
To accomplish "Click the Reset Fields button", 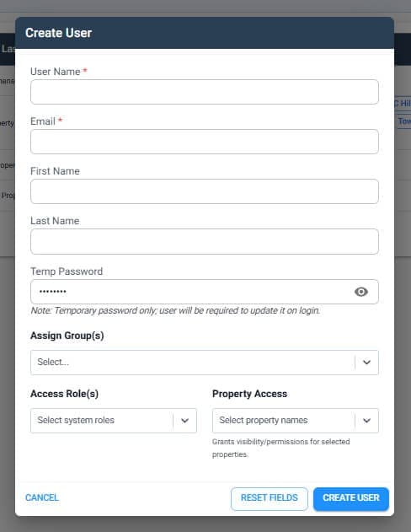I will 270,499.
